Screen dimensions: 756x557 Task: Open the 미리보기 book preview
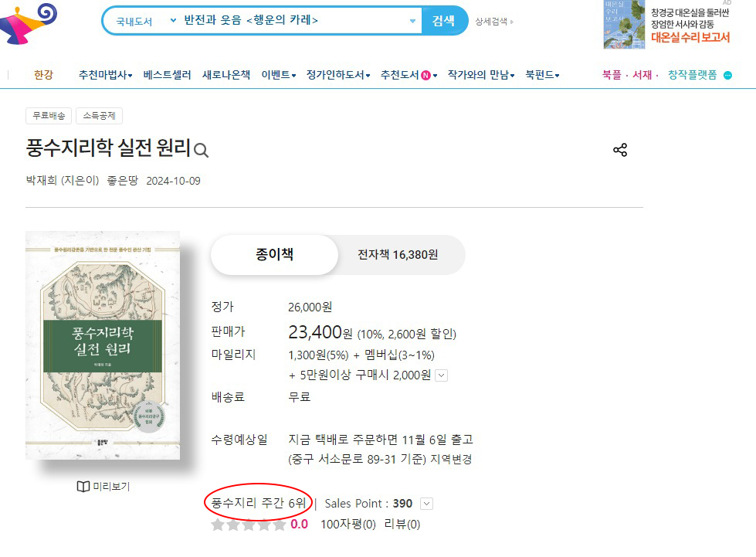pyautogui.click(x=103, y=486)
